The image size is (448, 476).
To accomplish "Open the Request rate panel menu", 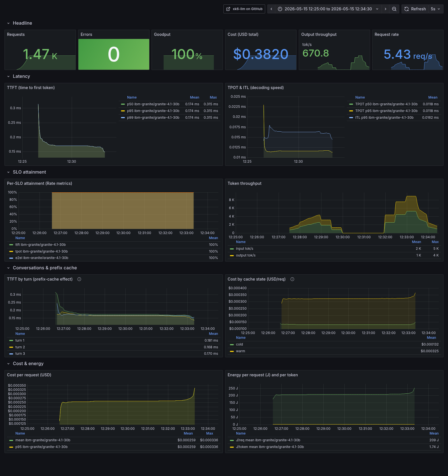I will (387, 34).
